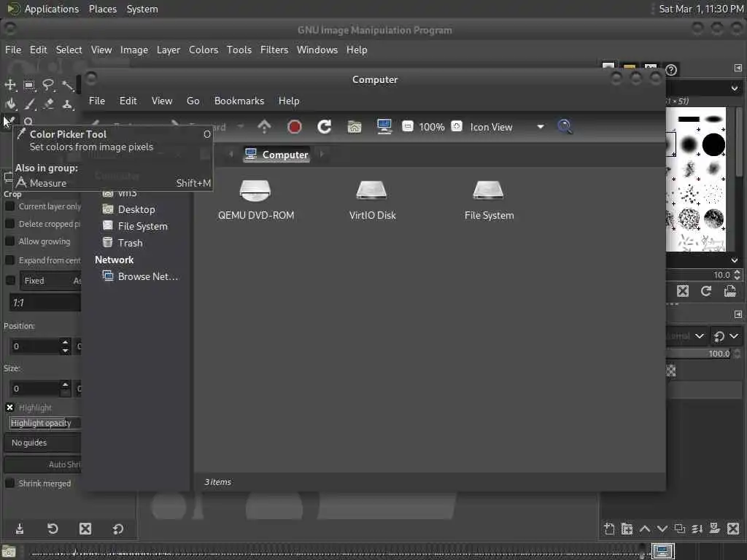Screen dimensions: 747x560
Task: Open Help menu in Computer window
Action: tap(289, 101)
